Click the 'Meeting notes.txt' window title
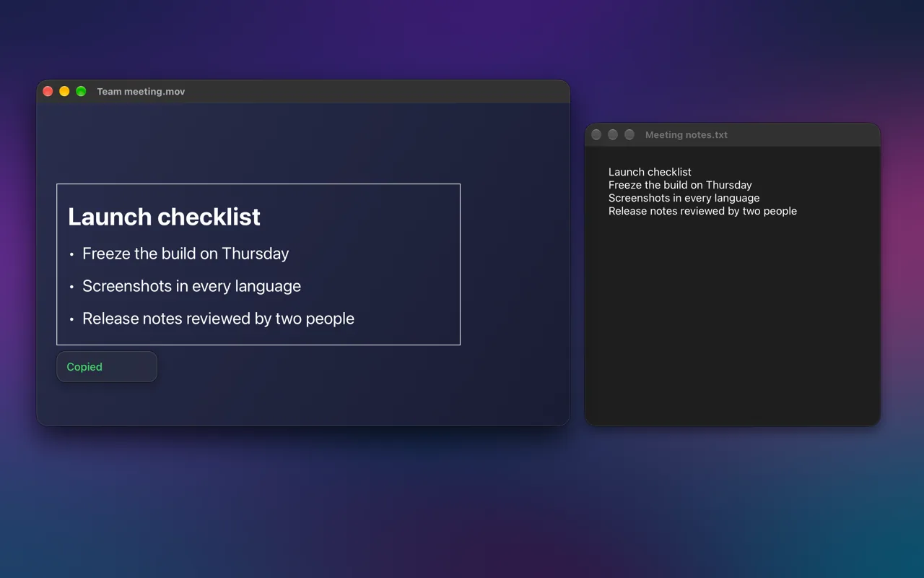 [x=687, y=135]
